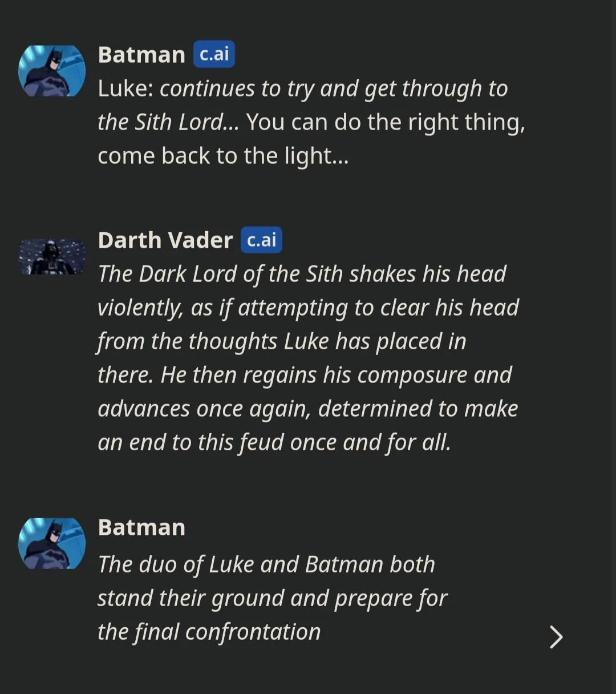616x694 pixels.
Task: Select the italic text 'continues to try and get through to'
Action: point(334,88)
